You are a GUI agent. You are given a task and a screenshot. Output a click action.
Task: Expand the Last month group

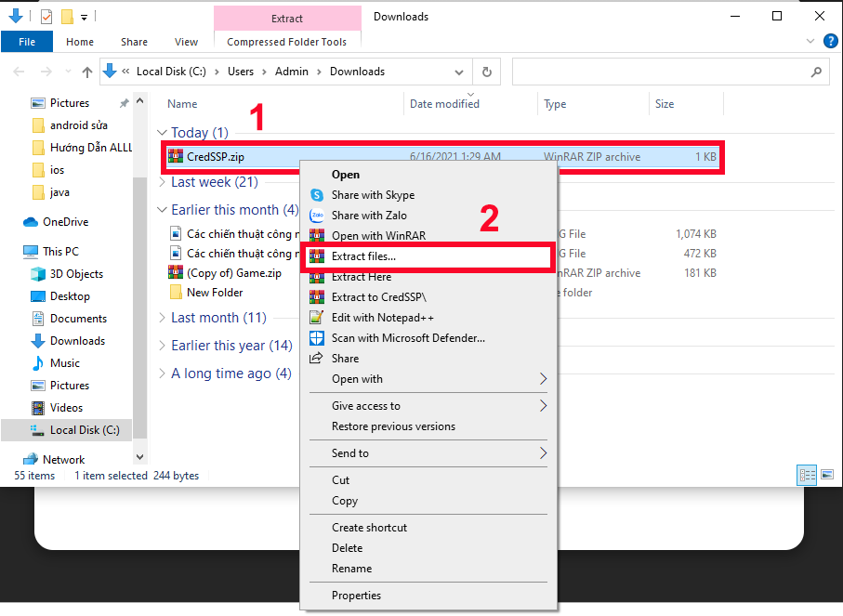(162, 318)
